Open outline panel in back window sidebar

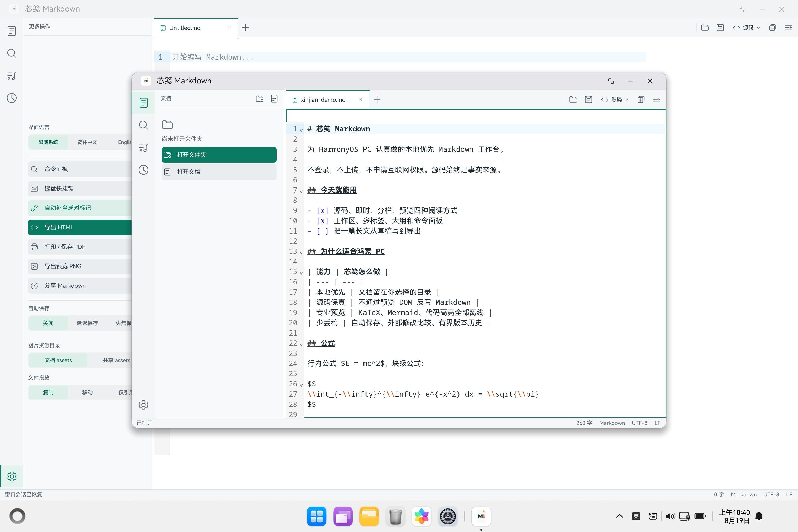[x=12, y=76]
